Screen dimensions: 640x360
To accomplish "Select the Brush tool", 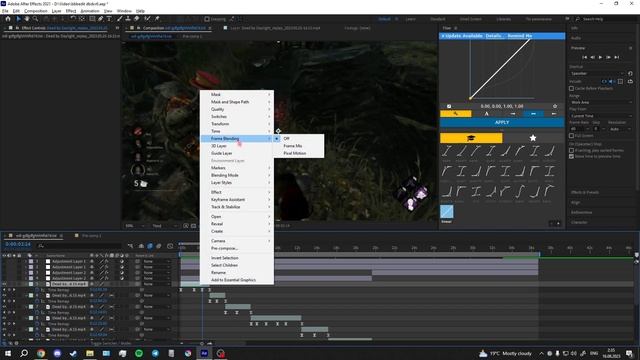I will click(x=120, y=19).
